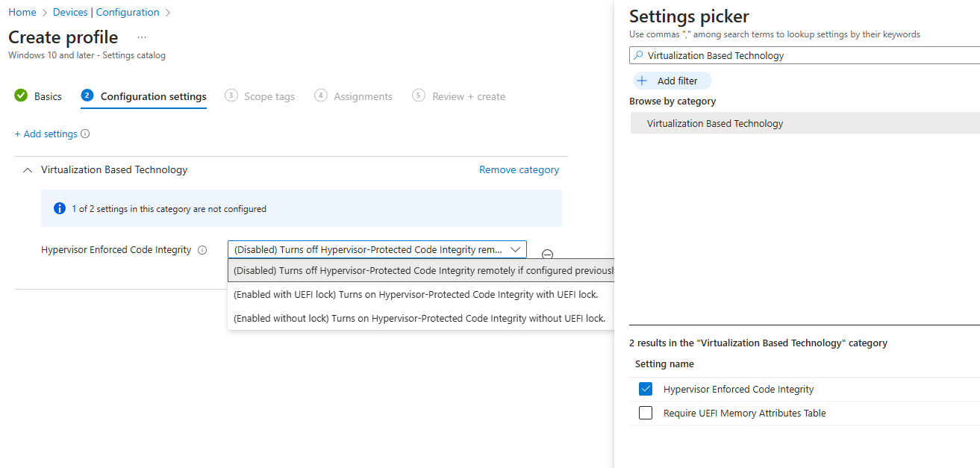Click the blue info icon in the notice banner
This screenshot has width=980, height=468.
click(60, 209)
